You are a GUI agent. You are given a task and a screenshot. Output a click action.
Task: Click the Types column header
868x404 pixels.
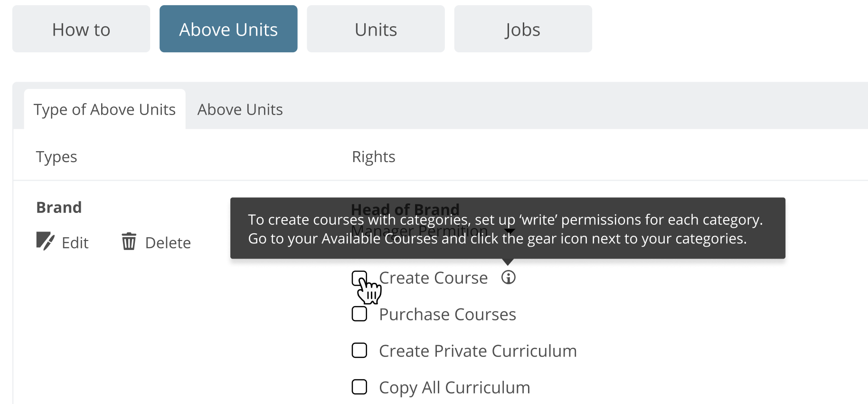point(57,157)
